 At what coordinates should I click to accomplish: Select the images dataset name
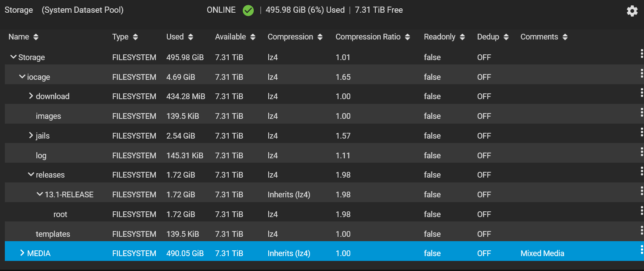click(x=48, y=116)
